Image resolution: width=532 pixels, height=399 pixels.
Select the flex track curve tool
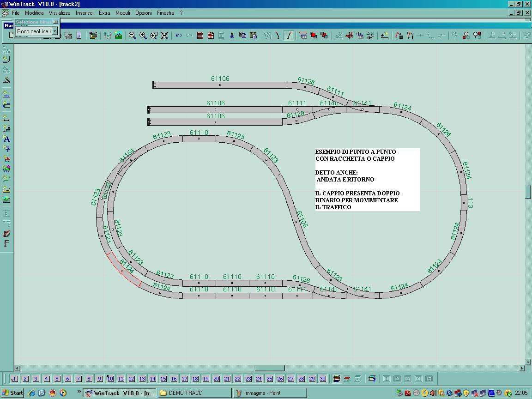pyautogui.click(x=289, y=35)
